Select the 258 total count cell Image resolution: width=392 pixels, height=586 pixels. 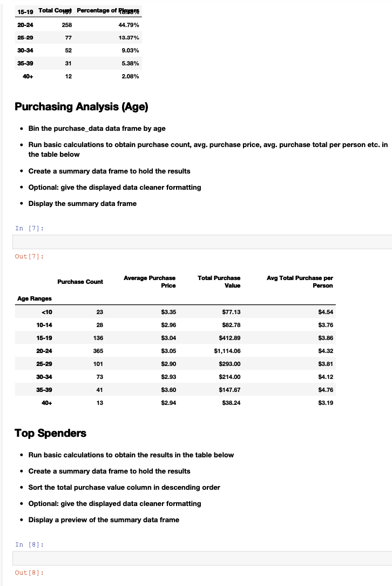point(67,25)
